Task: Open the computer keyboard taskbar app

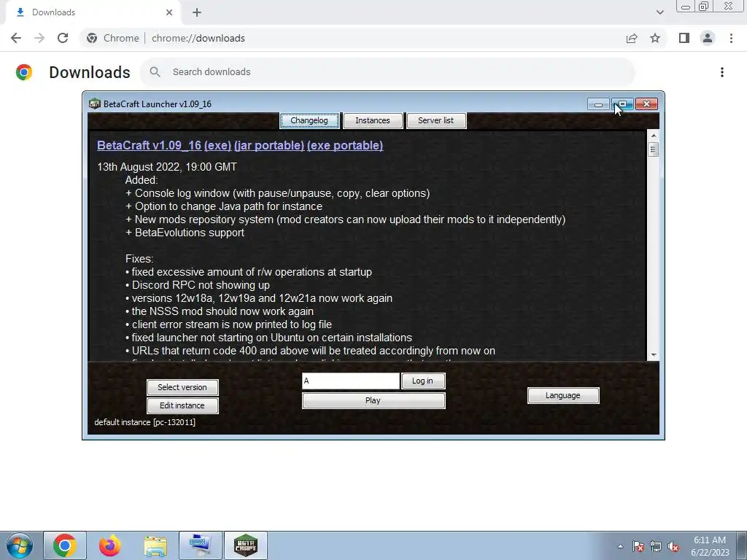Action: 200,545
